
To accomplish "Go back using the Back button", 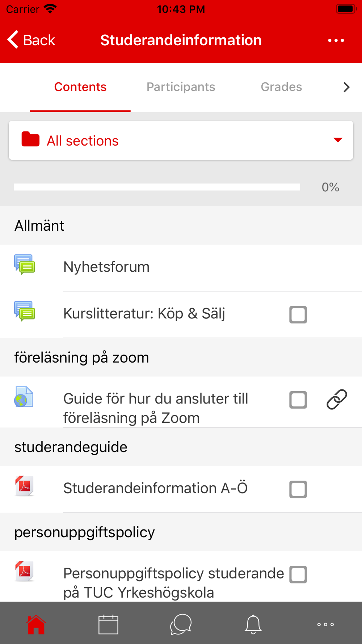I will click(31, 40).
